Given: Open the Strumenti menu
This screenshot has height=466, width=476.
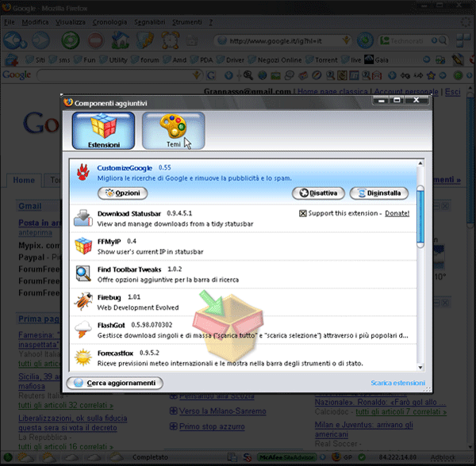Looking at the screenshot, I should [x=187, y=22].
